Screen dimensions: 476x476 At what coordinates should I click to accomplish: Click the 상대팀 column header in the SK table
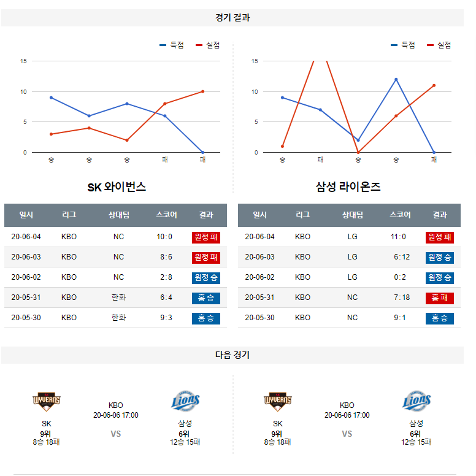(119, 215)
